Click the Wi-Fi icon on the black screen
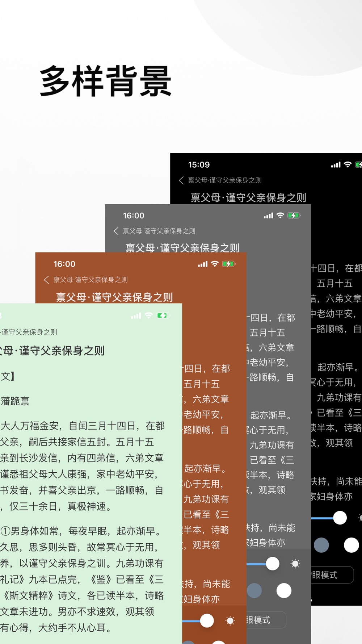Screen dimensions: 362x644 [x=348, y=164]
